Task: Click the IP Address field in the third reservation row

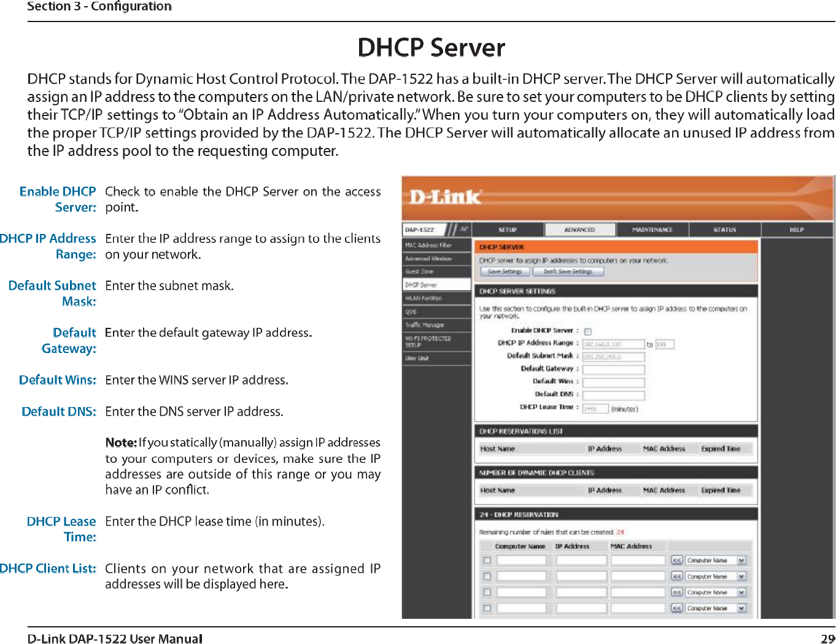Action: 581,592
